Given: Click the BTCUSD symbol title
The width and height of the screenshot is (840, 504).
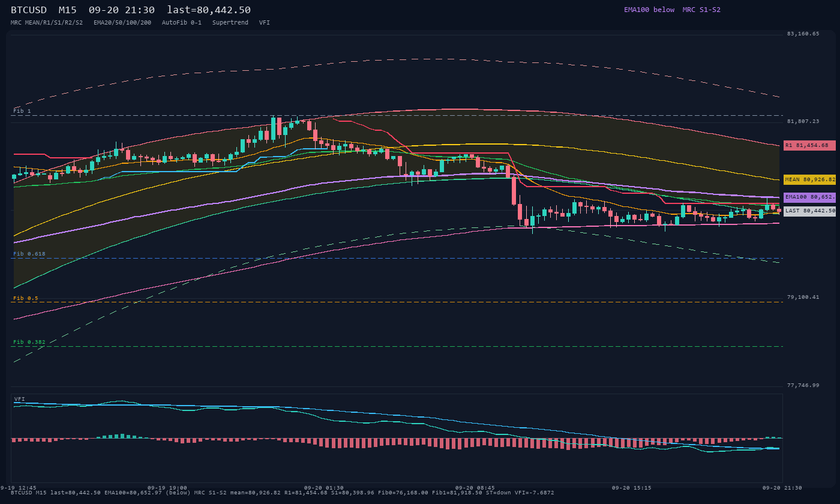Looking at the screenshot, I should 29,10.
